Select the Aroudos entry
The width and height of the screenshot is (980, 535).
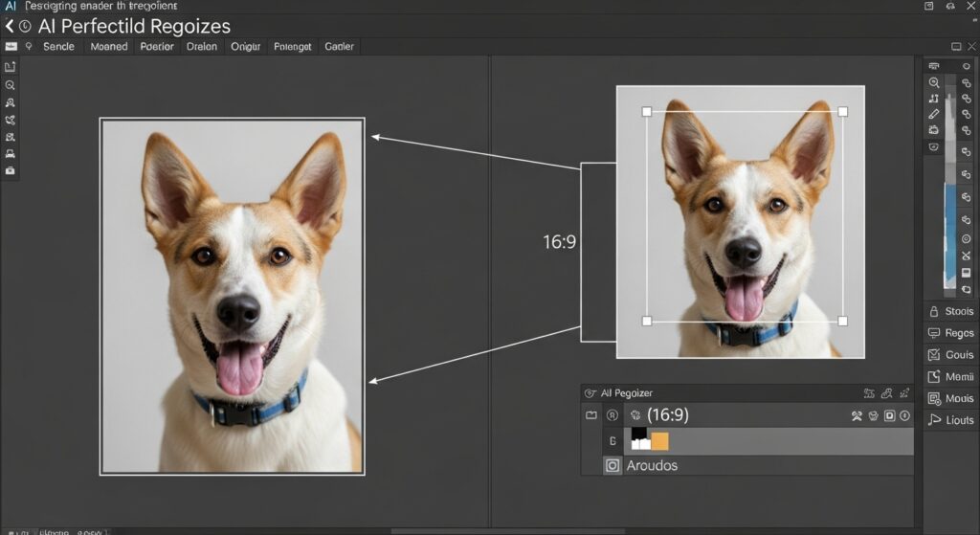[x=652, y=466]
